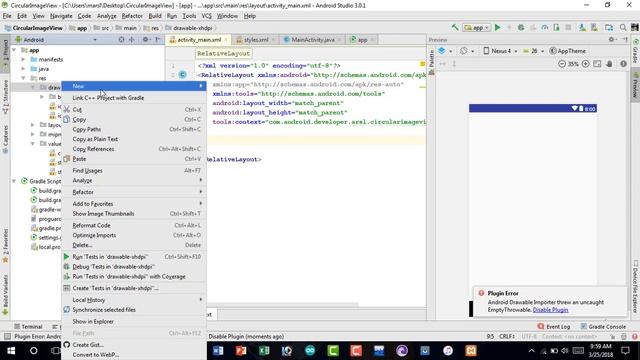640x360 pixels.
Task: Open PowerPoint from the Windows taskbar
Action: [x=241, y=351]
